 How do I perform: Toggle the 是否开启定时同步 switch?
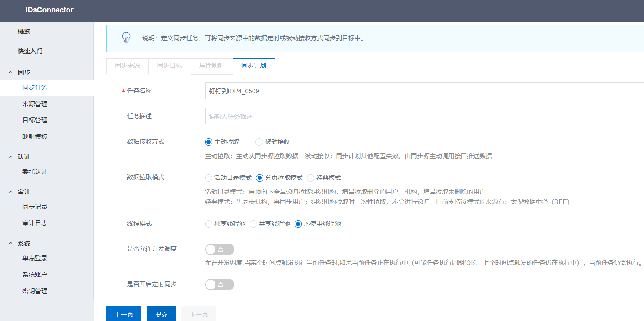[x=220, y=284]
